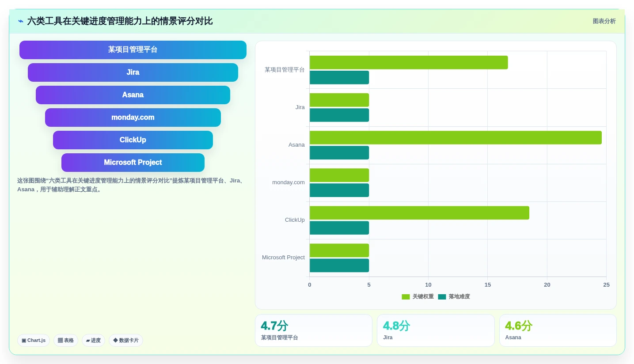Select the Microsoft Project funnel bar
Viewport: 634px width, 364px height.
pyautogui.click(x=133, y=163)
